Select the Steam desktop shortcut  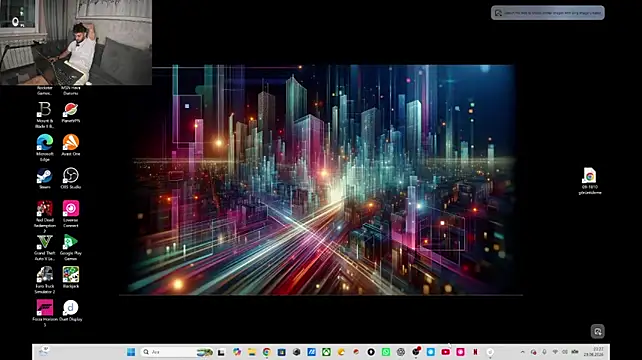pyautogui.click(x=45, y=179)
